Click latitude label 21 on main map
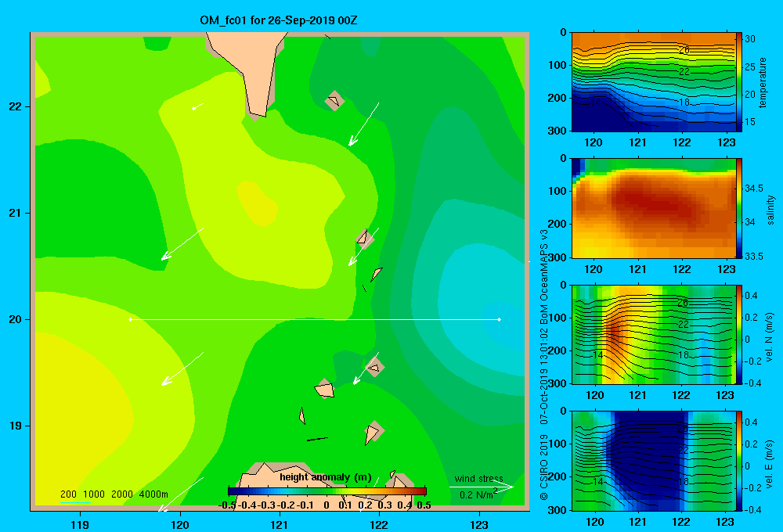Screen dimensions: 783x532 click(x=15, y=213)
